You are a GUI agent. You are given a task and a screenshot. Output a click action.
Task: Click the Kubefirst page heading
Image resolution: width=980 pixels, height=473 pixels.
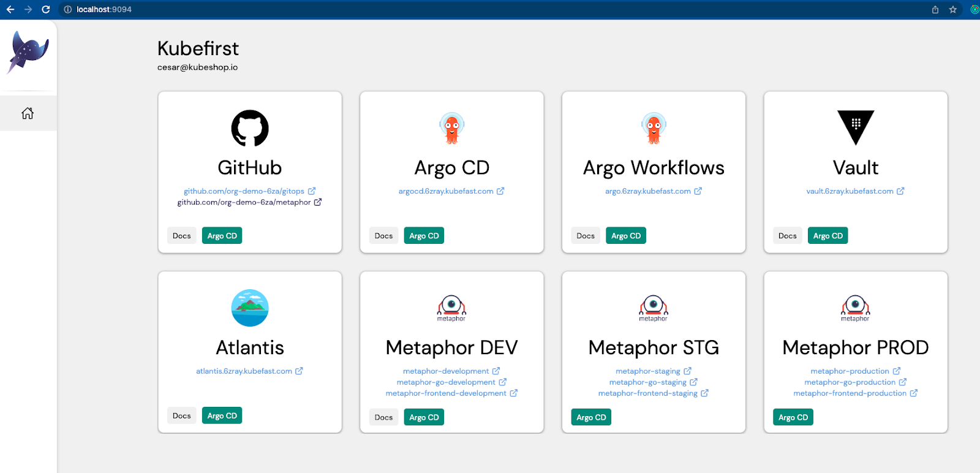pyautogui.click(x=198, y=48)
